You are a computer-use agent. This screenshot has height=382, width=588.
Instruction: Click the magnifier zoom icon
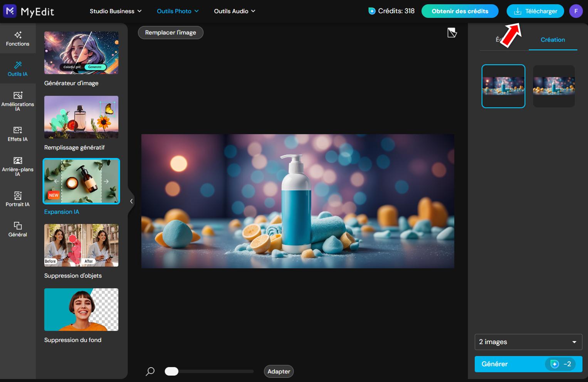pyautogui.click(x=150, y=371)
